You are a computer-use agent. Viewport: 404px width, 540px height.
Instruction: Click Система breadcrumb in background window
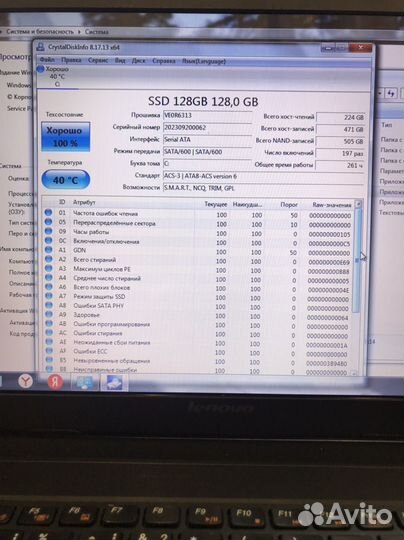coord(97,32)
